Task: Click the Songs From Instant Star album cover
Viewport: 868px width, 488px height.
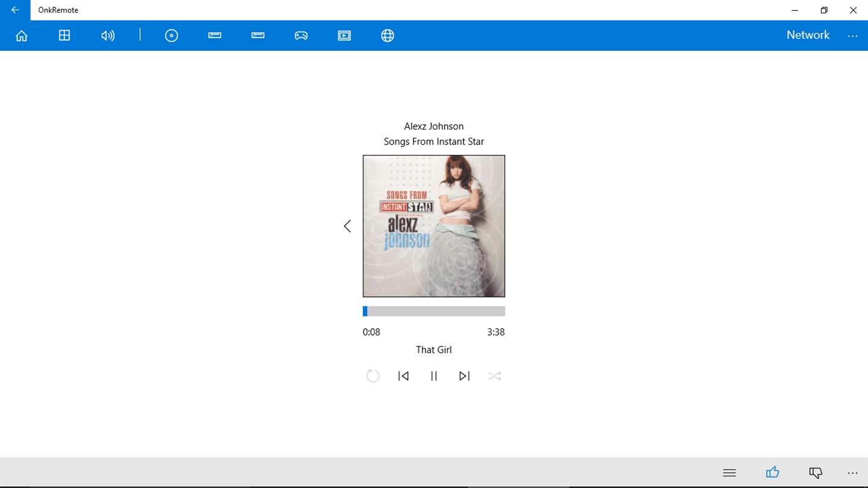Action: 434,226
